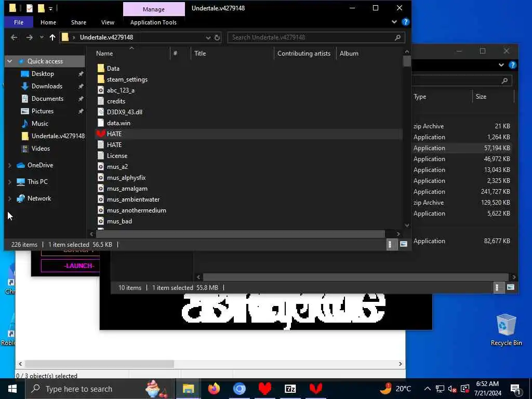Expand ribbon in the background Explorer window
Viewport: 532px width, 399px height.
(501, 65)
